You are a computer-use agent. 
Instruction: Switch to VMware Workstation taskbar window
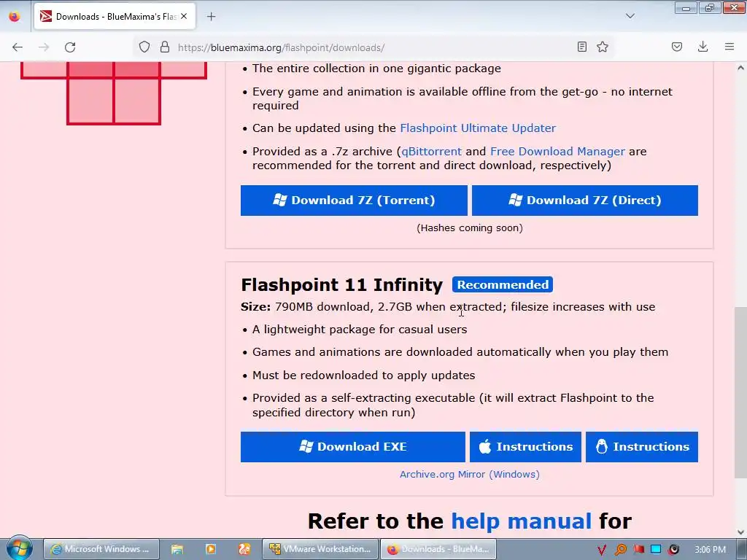(320, 549)
